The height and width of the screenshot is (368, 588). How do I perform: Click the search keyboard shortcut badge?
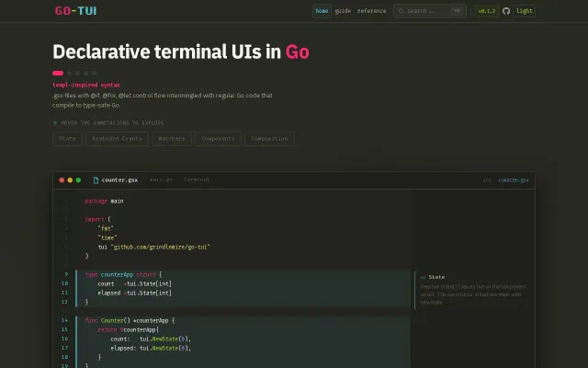pos(457,11)
